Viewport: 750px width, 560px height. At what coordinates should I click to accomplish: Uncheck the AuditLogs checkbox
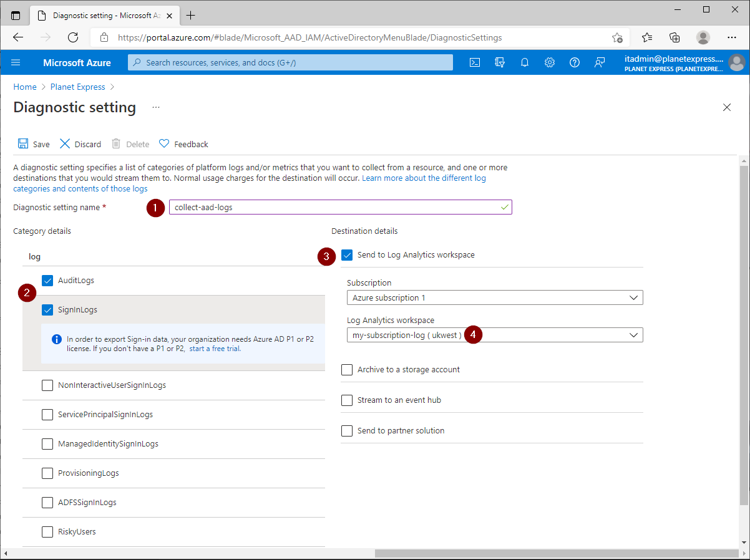pyautogui.click(x=47, y=281)
